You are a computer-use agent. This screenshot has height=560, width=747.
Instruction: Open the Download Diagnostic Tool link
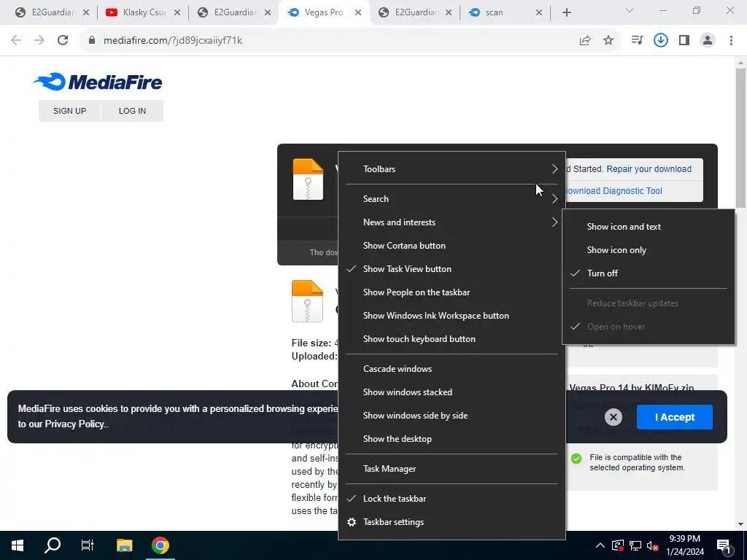(613, 191)
